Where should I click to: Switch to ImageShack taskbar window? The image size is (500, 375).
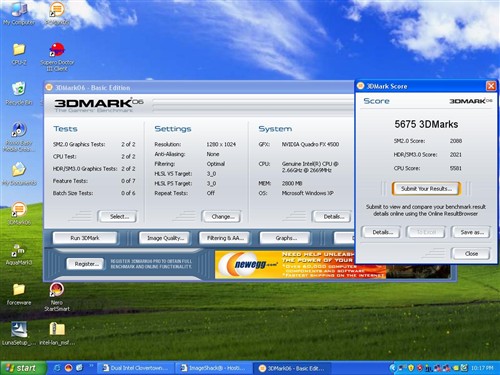(x=214, y=368)
